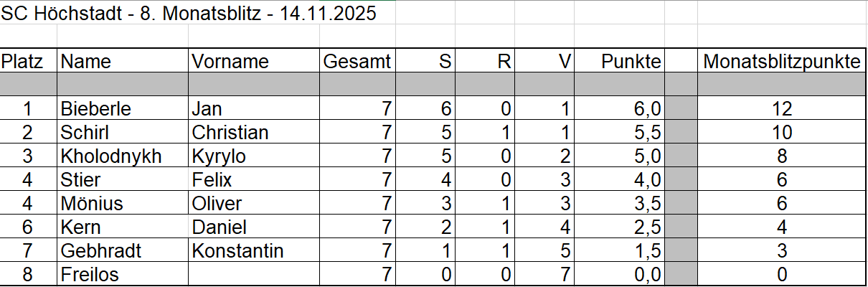
Task: Select Schirl's Punkte value '5,5'
Action: click(646, 133)
